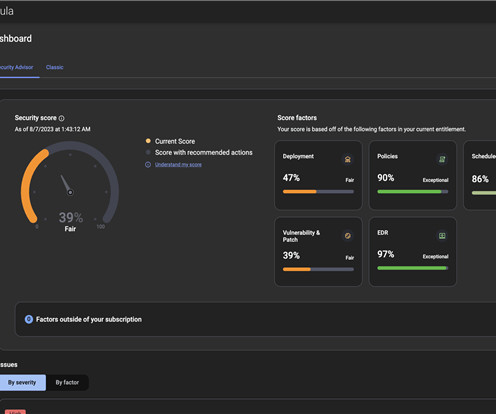Viewport: 496px width, 414px height.
Task: Click the Vulnerability & Patch icon
Action: point(348,236)
